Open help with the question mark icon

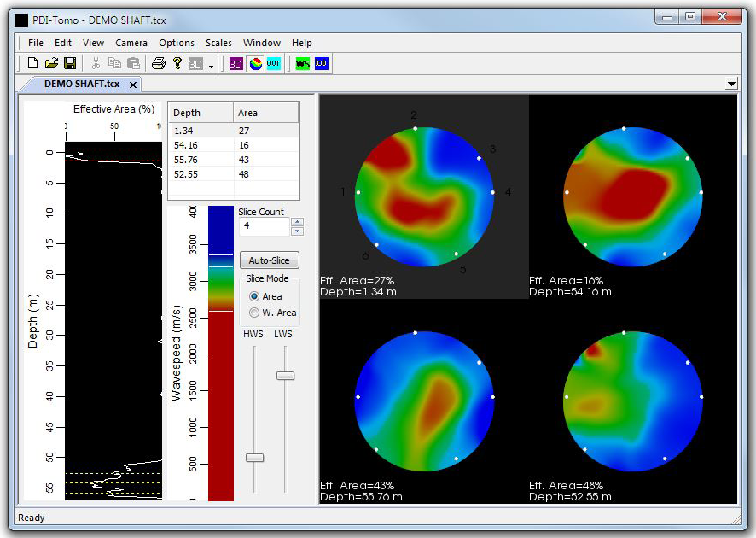(x=177, y=63)
